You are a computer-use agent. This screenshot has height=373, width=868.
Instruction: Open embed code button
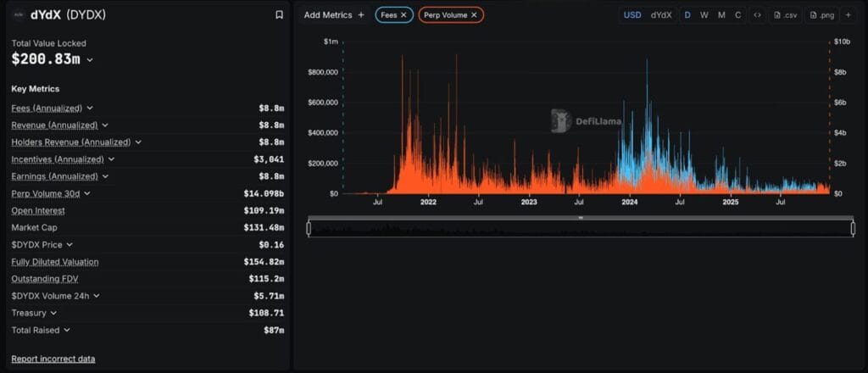point(757,15)
